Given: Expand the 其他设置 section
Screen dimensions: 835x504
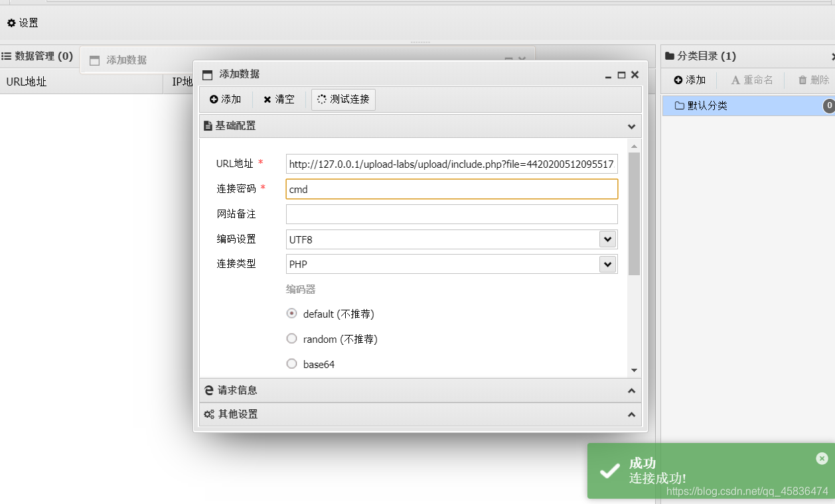Looking at the screenshot, I should tap(420, 414).
